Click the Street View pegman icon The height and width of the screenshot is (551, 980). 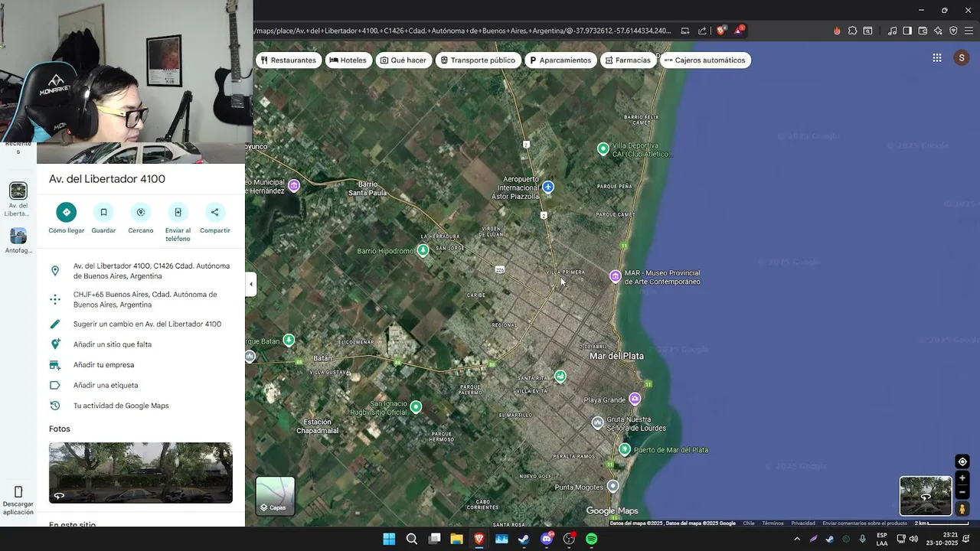pyautogui.click(x=962, y=509)
